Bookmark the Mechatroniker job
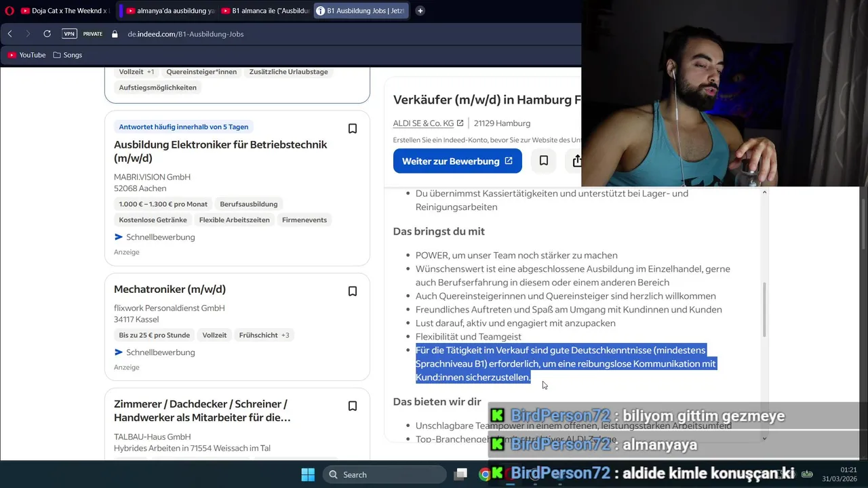 pos(353,291)
